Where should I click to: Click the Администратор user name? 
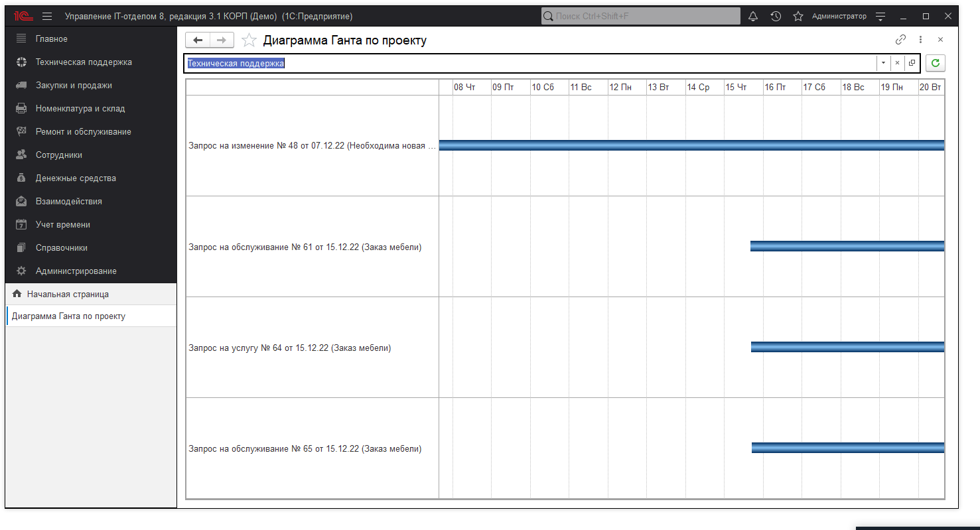[839, 16]
